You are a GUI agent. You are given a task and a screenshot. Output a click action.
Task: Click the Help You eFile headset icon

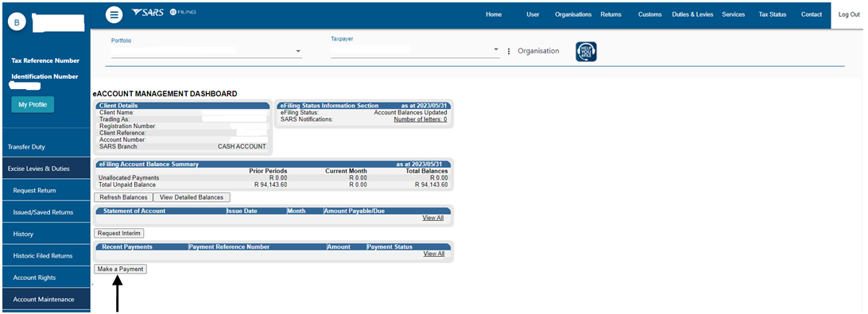pos(587,52)
